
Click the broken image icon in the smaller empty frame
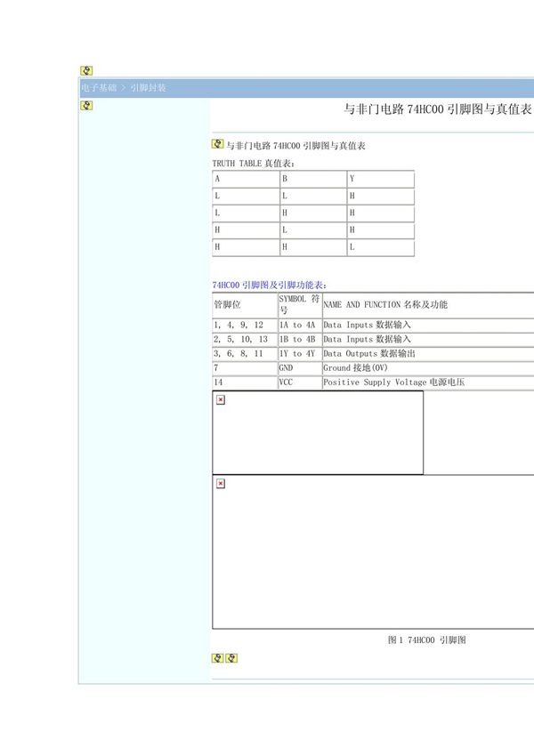click(221, 399)
